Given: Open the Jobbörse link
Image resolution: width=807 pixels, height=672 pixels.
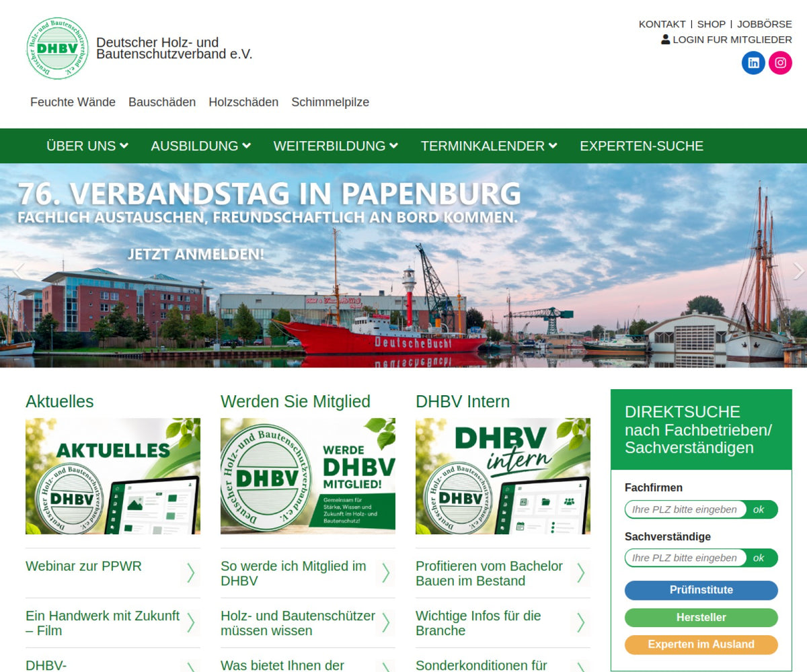Looking at the screenshot, I should [765, 24].
